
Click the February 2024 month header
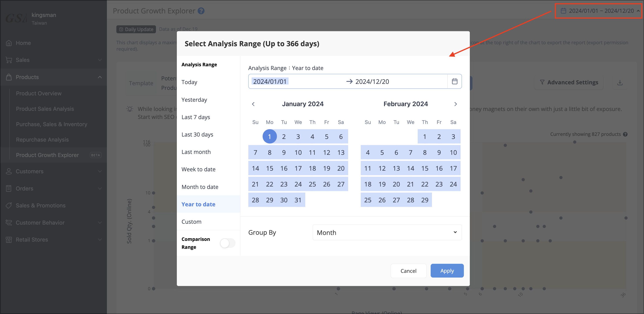click(406, 104)
